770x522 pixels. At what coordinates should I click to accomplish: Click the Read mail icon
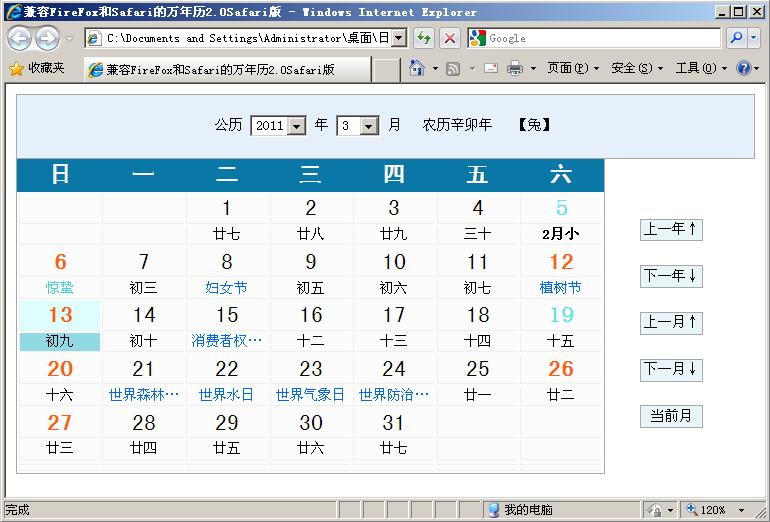491,68
